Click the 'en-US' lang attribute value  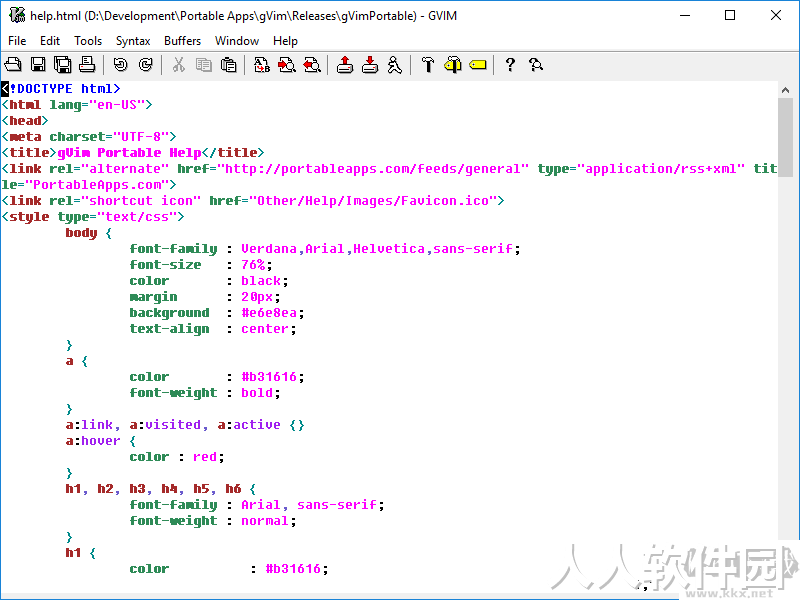[117, 105]
